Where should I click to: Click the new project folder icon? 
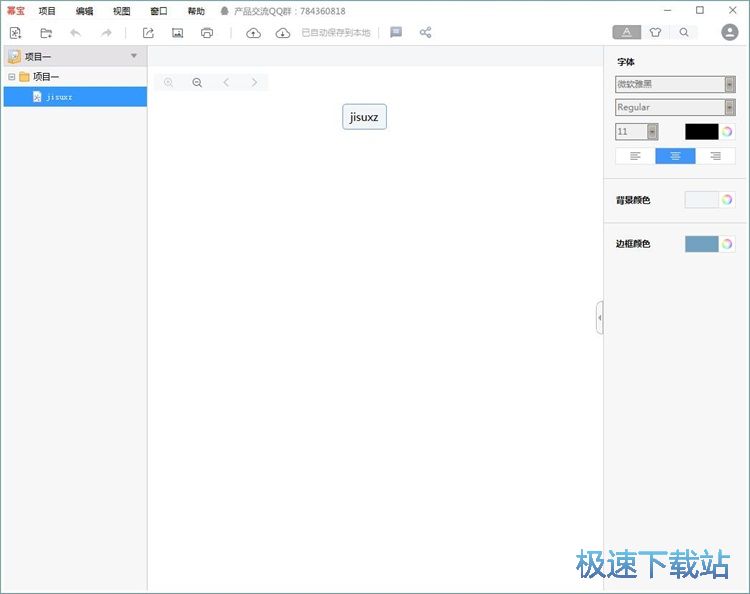tap(46, 33)
